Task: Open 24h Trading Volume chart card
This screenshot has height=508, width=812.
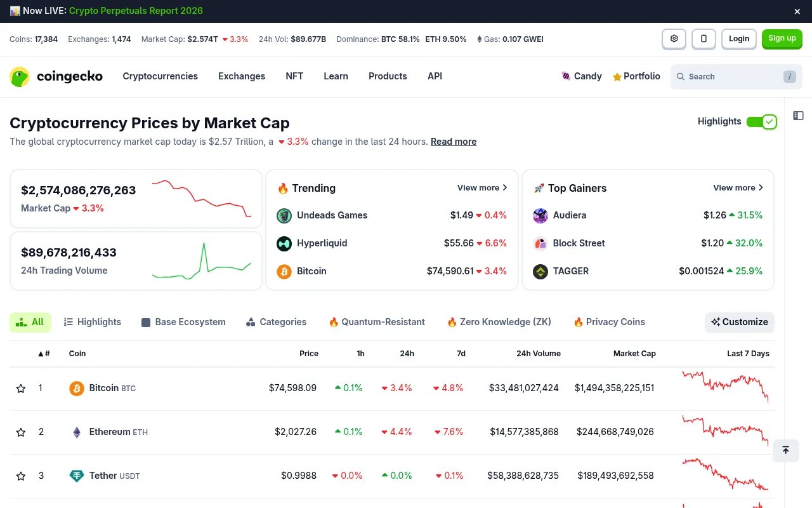Action: (x=136, y=260)
